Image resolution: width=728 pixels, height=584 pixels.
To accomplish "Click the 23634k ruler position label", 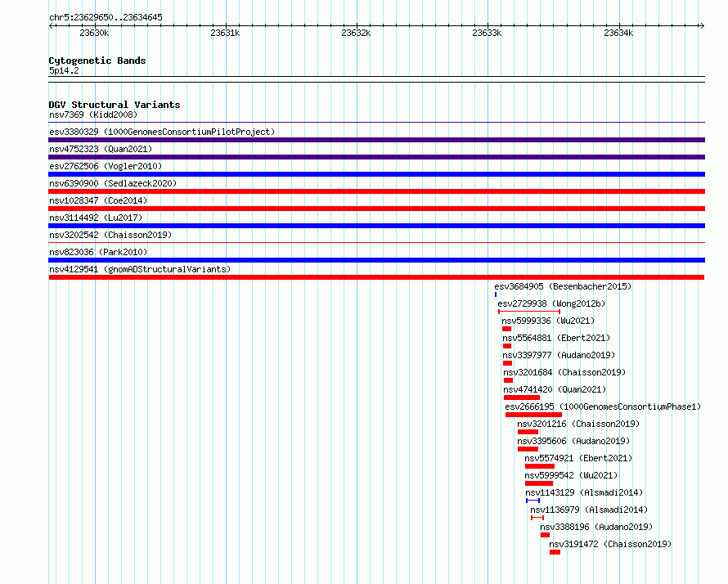I will coord(618,33).
